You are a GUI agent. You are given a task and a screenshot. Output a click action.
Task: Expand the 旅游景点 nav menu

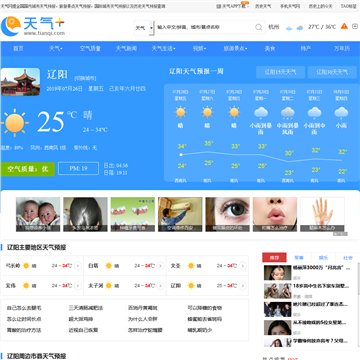click(235, 49)
